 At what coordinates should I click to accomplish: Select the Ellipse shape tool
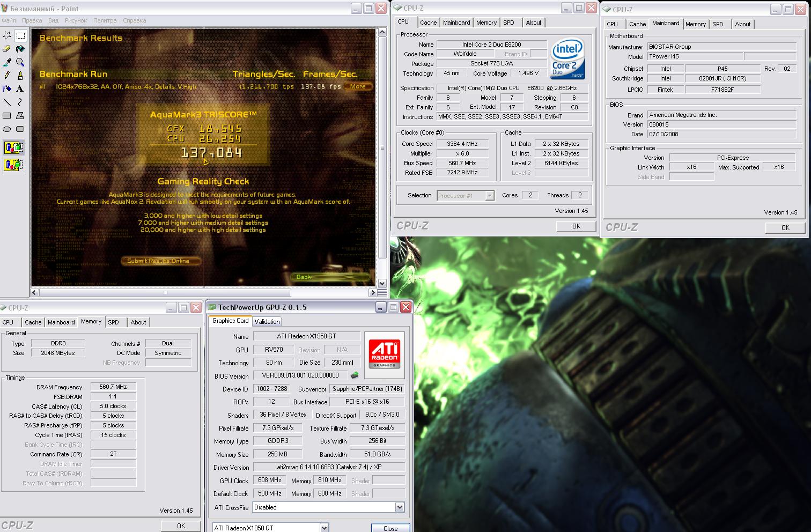tap(7, 129)
